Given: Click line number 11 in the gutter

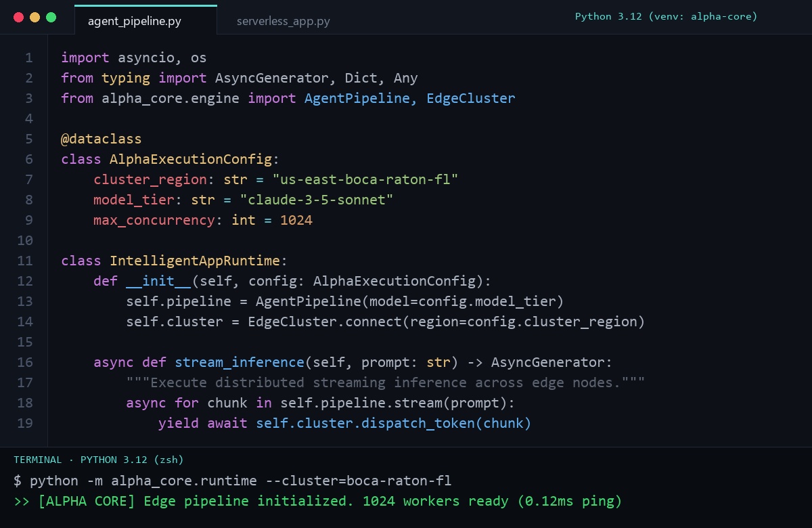Looking at the screenshot, I should tap(25, 261).
